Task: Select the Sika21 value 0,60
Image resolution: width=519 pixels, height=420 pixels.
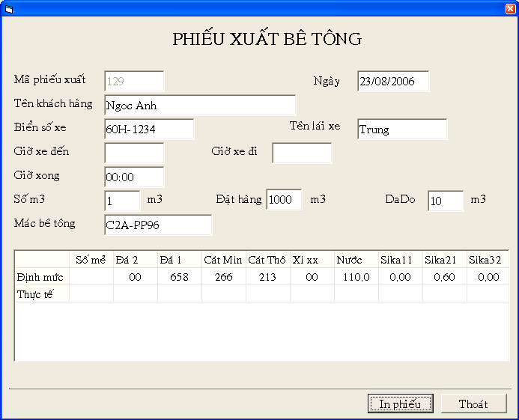Action: pyautogui.click(x=445, y=277)
